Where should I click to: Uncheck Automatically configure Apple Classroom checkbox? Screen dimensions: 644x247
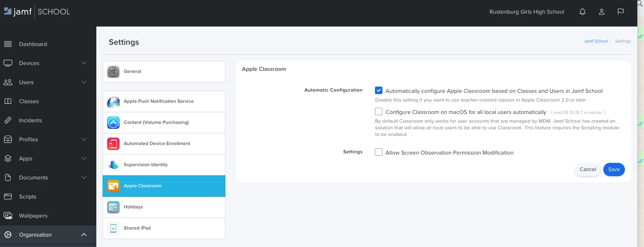pyautogui.click(x=379, y=90)
